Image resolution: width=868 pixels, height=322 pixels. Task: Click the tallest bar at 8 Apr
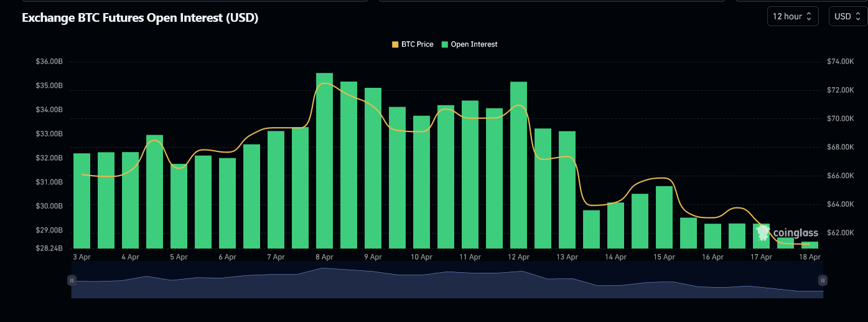click(324, 161)
